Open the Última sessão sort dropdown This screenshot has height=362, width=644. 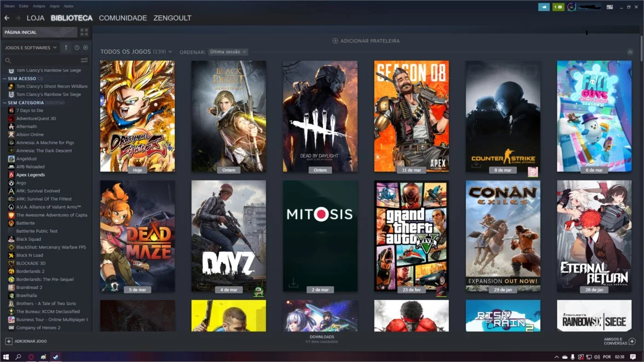(228, 52)
